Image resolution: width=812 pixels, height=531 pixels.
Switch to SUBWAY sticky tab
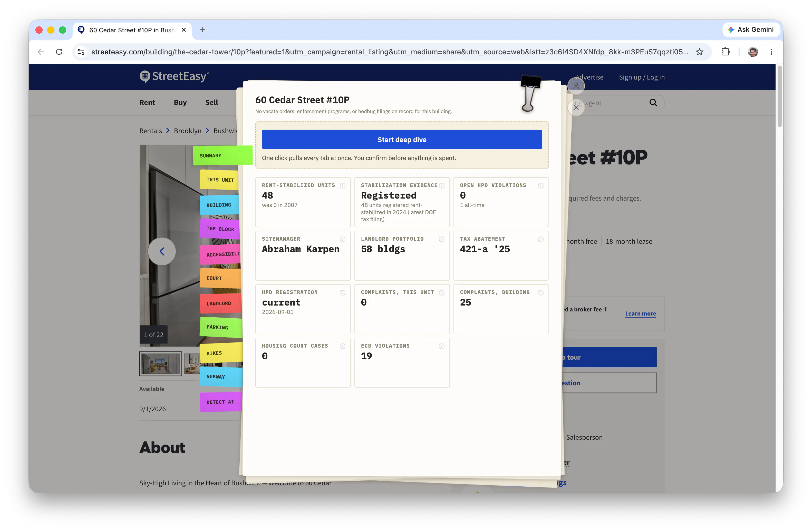click(221, 377)
